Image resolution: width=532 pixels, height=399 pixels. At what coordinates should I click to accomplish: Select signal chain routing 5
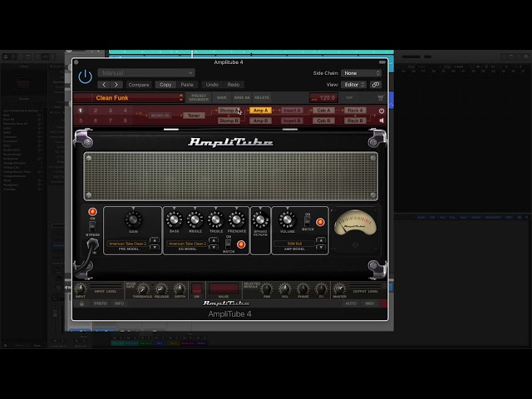point(81,121)
